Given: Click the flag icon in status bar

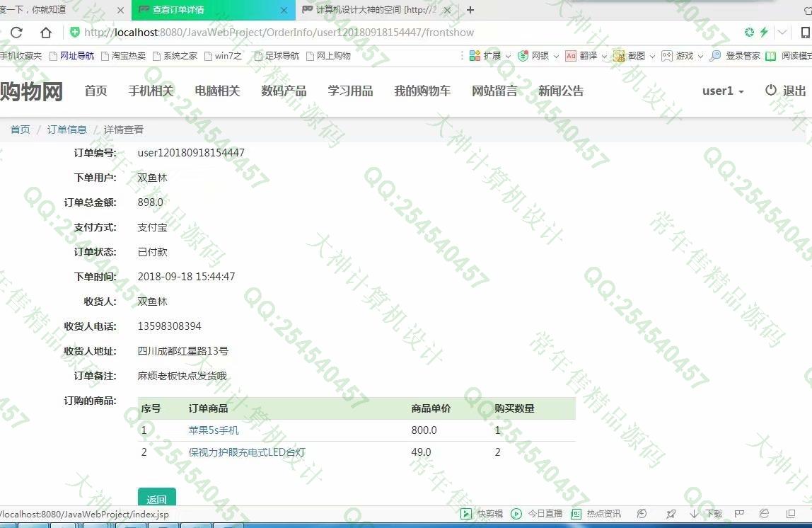Looking at the screenshot, I should tap(740, 514).
